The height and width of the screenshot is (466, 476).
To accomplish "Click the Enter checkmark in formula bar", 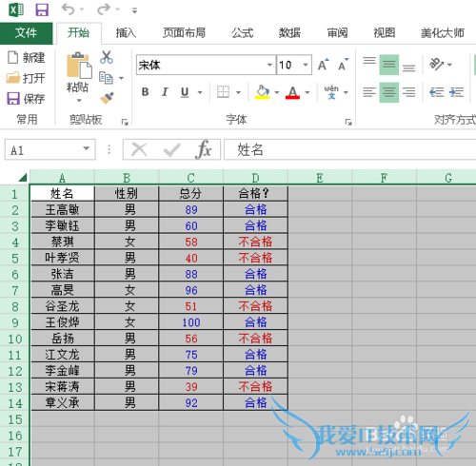I will point(171,149).
